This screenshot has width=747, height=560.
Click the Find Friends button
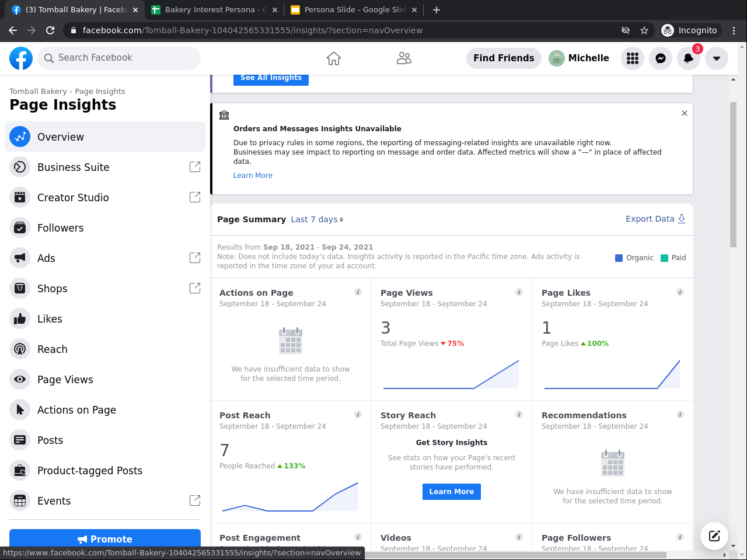click(504, 58)
